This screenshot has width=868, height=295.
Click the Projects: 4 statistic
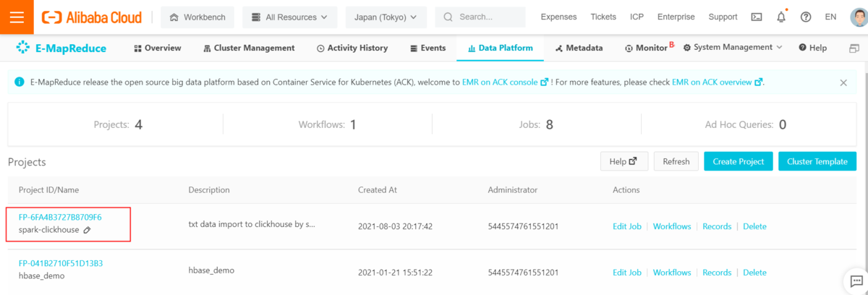tap(118, 124)
